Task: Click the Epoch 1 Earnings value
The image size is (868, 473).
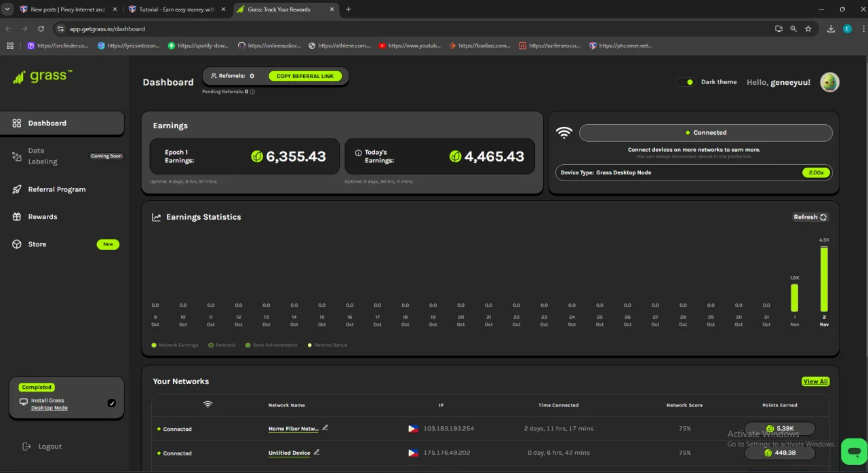Action: (x=296, y=156)
